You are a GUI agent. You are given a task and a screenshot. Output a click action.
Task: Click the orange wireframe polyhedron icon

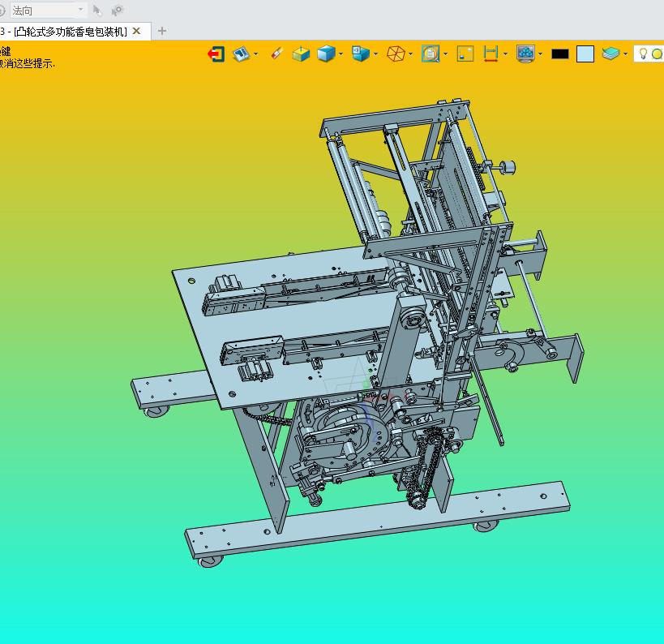(396, 54)
